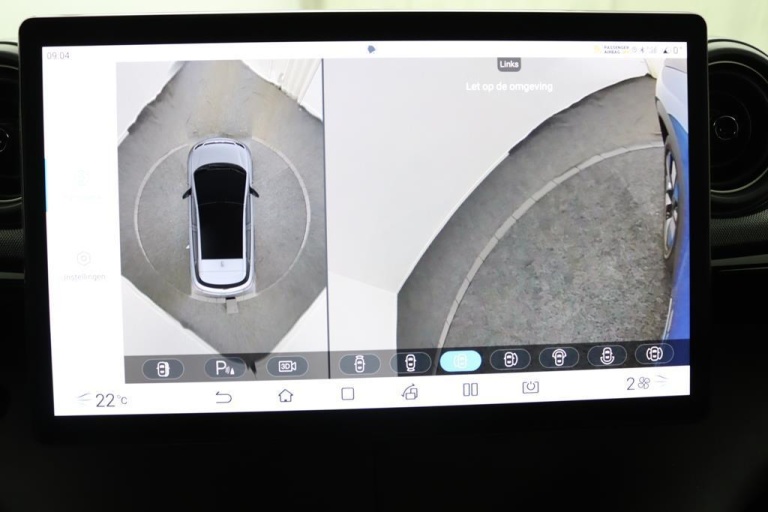Viewport: 768px width, 512px height.
Task: Open the parking sensor P icon
Action: pyautogui.click(x=225, y=367)
